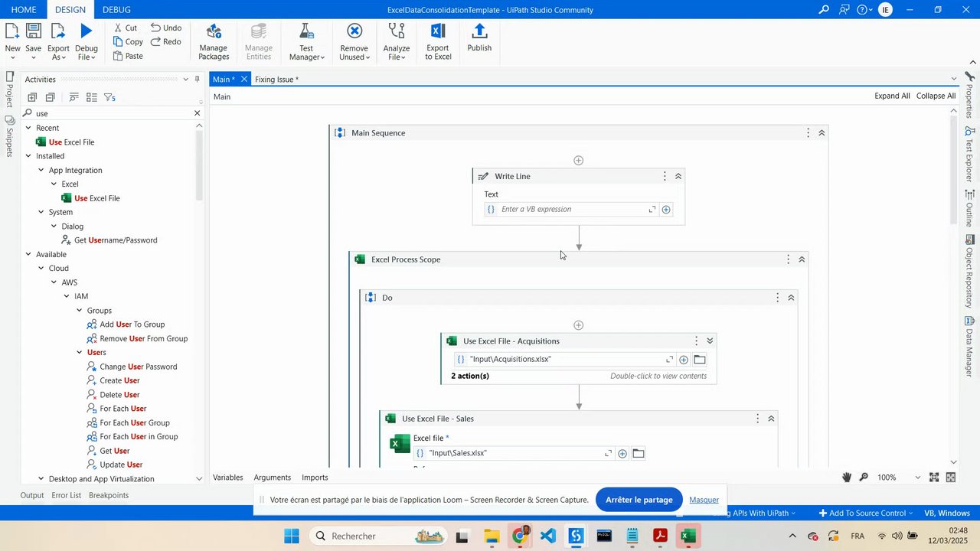Open the Test Manager dropdown

point(306,41)
